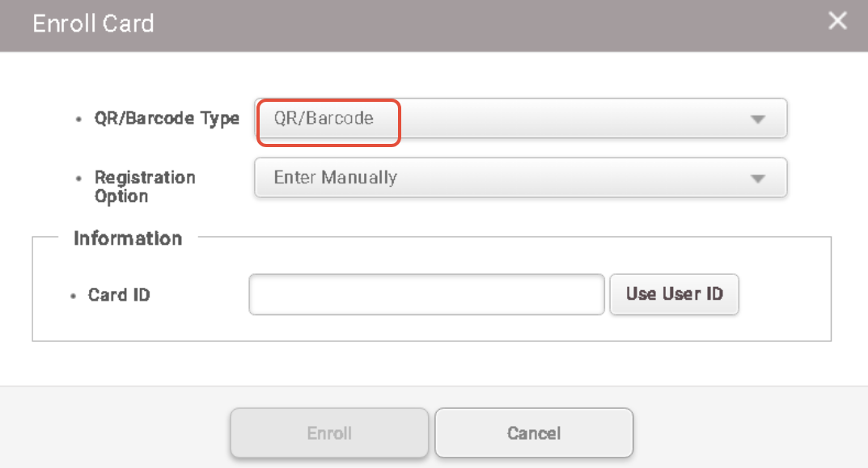Image resolution: width=868 pixels, height=468 pixels.
Task: Focus the Card ID input field
Action: [426, 294]
